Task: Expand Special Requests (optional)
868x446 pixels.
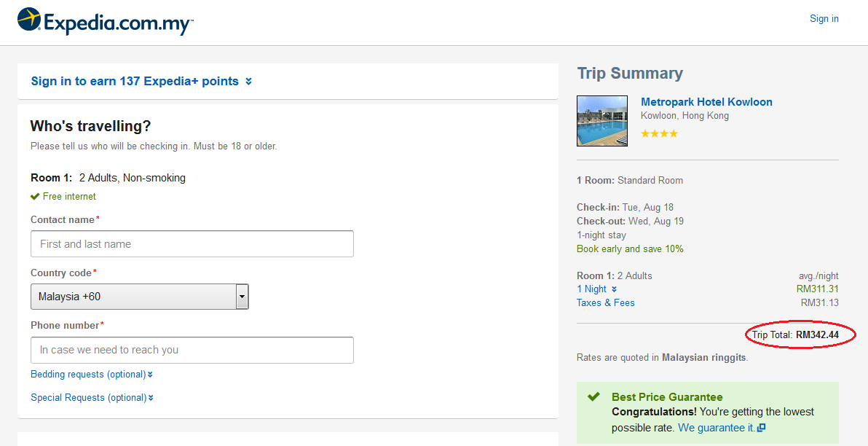Action: coord(92,398)
